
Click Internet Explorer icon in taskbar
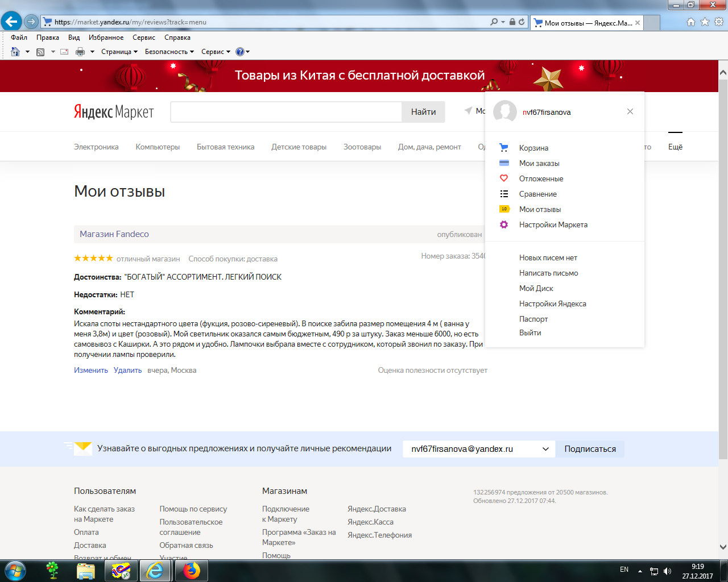155,571
